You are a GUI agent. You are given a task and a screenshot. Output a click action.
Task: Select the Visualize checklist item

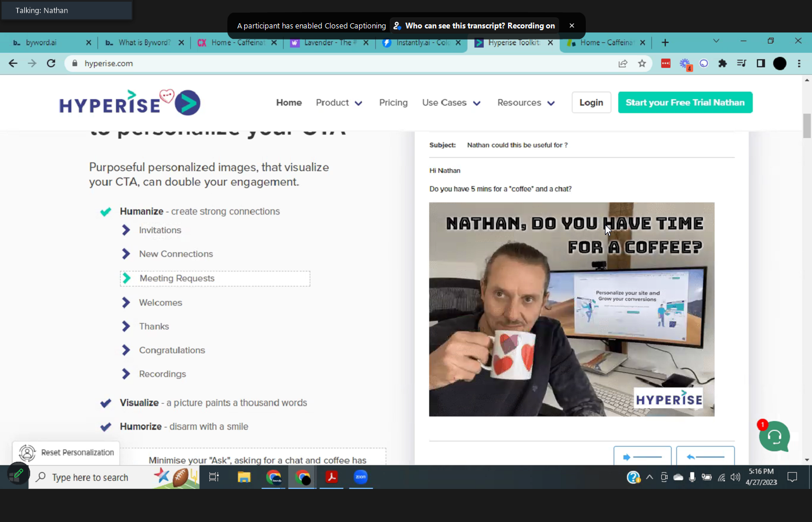139,403
